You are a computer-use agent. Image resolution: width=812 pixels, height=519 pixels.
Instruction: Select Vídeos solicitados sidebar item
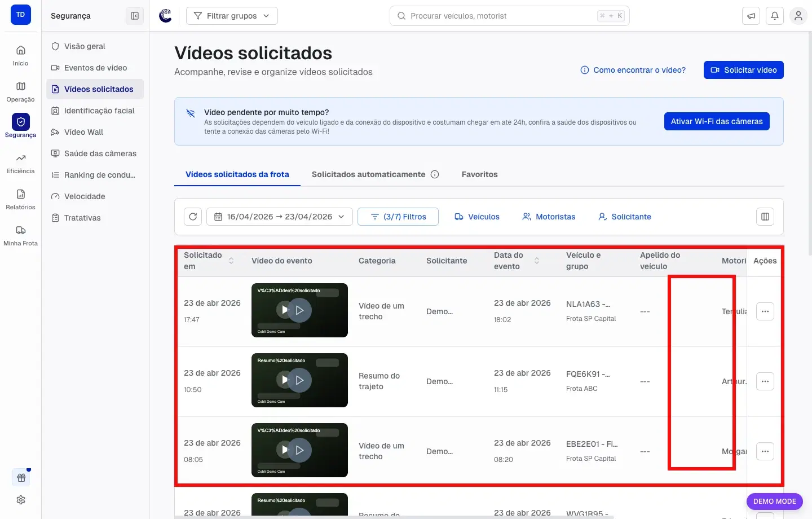pyautogui.click(x=95, y=89)
